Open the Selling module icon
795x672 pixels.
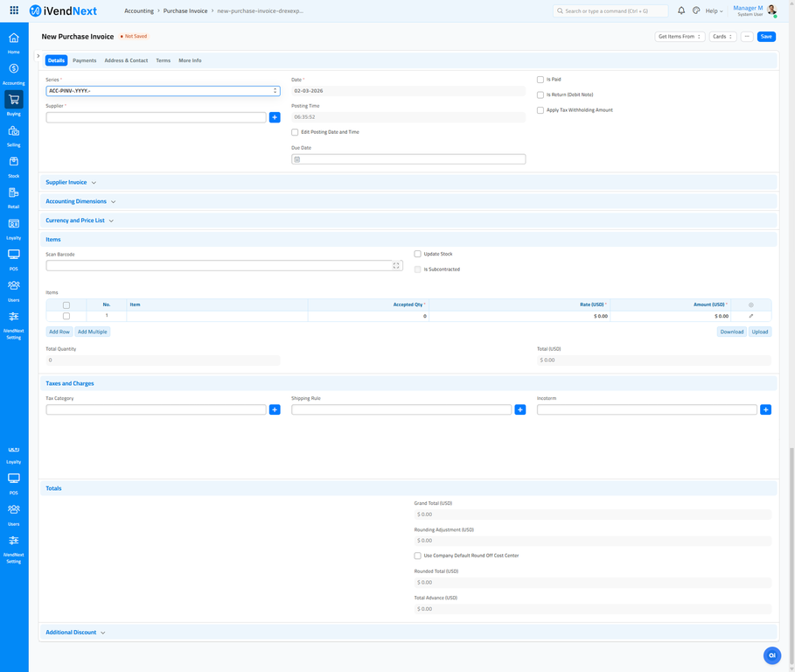pyautogui.click(x=13, y=129)
